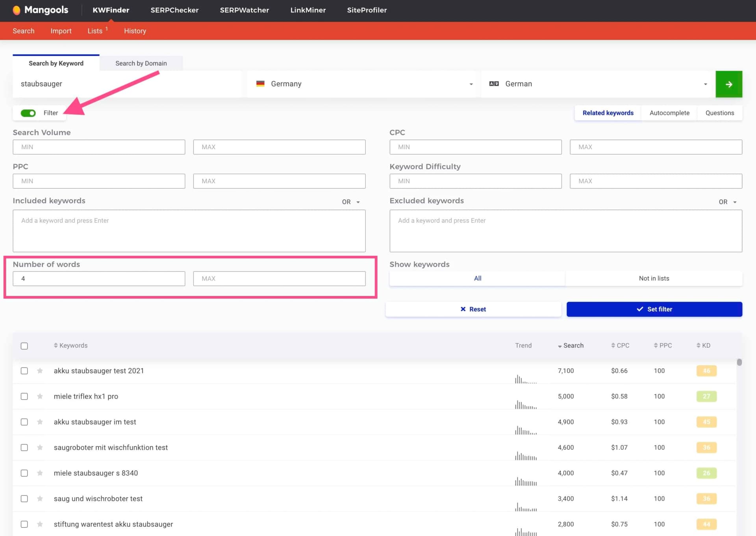Check the box next to saugroboter mit wischfunktion test
The width and height of the screenshot is (756, 536).
[x=24, y=447]
